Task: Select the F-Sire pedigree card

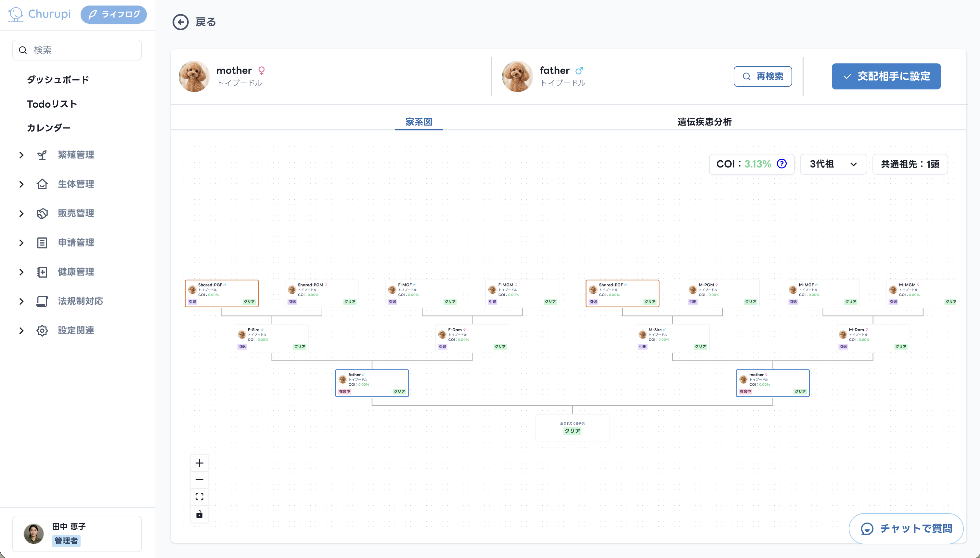Action: [x=272, y=339]
